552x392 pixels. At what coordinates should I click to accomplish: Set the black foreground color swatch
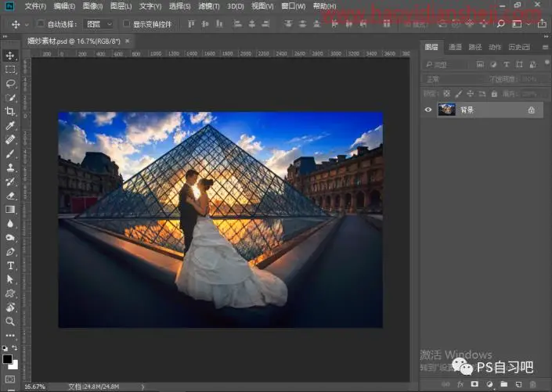point(7,359)
